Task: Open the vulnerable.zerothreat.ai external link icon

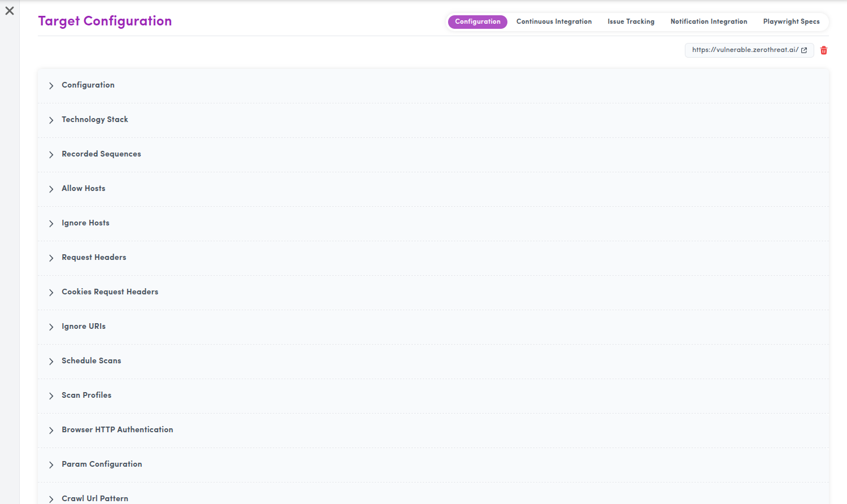Action: [804, 50]
